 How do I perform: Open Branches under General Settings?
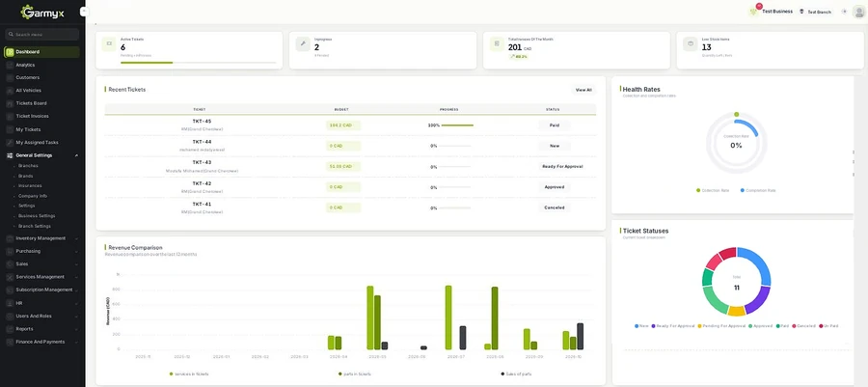[x=28, y=166]
